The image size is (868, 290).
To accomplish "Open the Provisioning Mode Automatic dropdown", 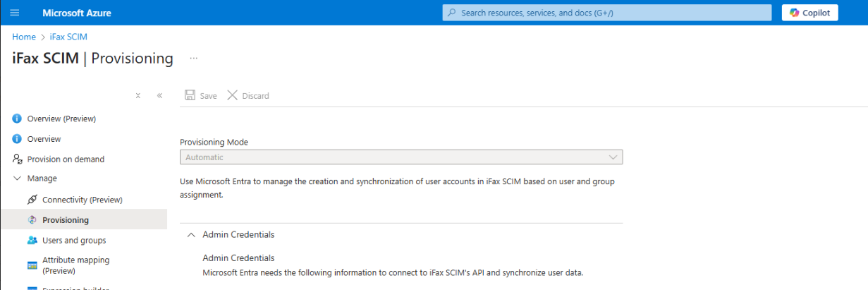I will 401,157.
